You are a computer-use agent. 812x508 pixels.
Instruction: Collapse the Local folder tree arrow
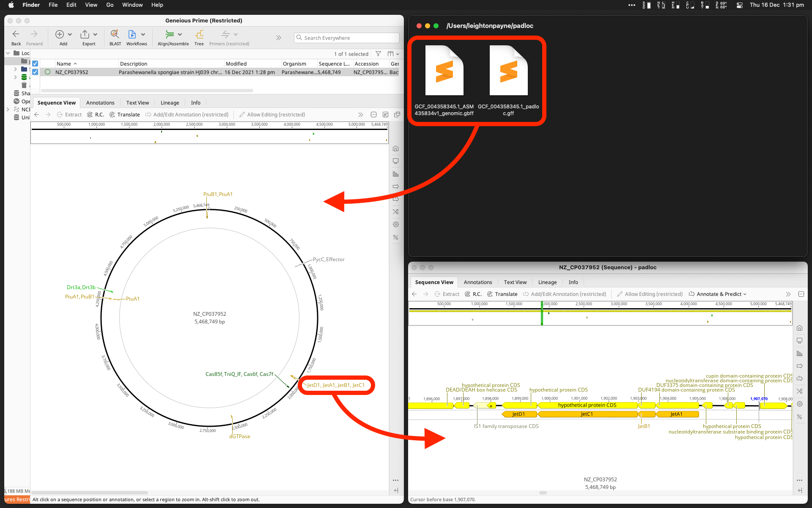8,53
